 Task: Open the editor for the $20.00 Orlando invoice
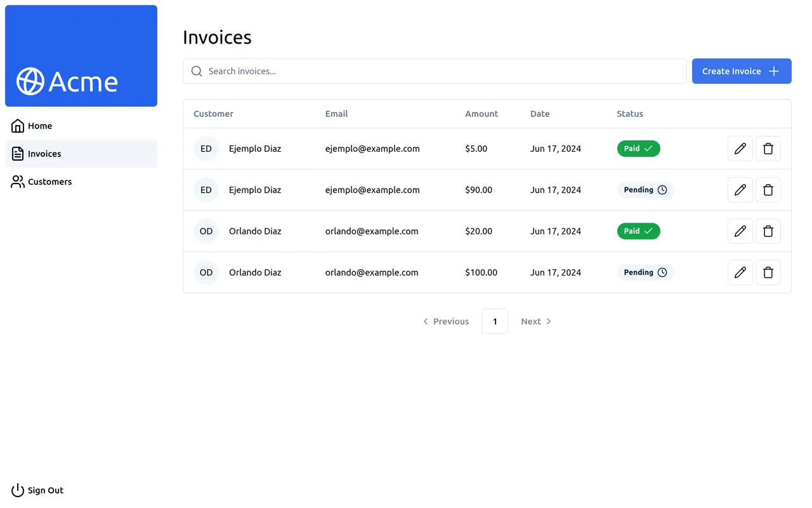tap(740, 231)
